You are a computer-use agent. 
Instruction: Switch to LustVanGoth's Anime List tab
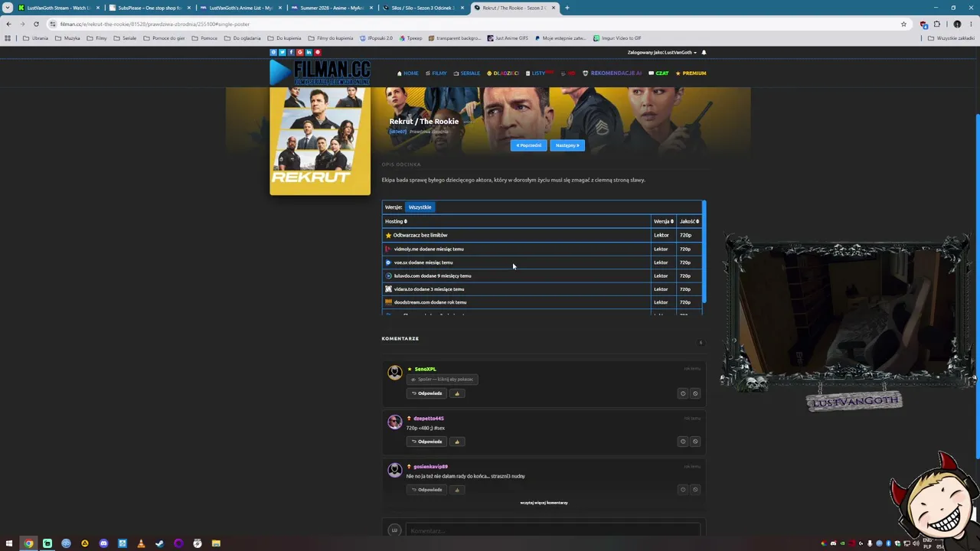tap(240, 8)
